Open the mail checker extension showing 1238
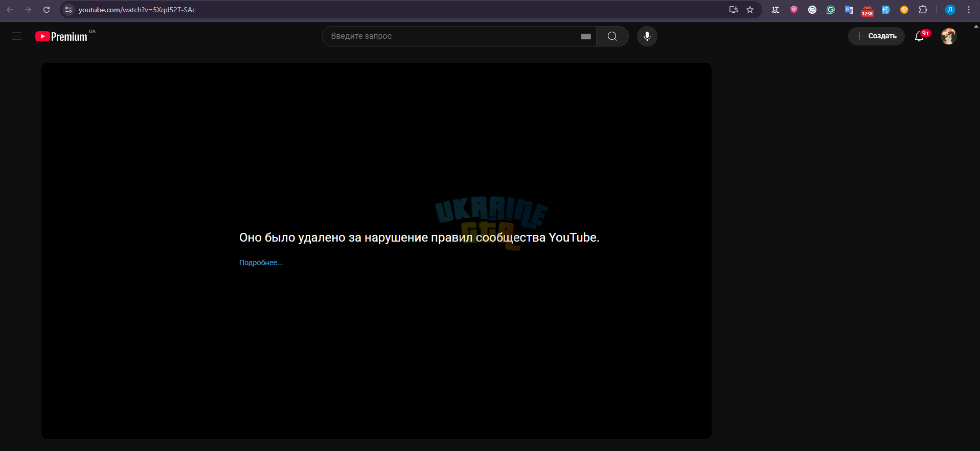The image size is (980, 451). pos(868,11)
